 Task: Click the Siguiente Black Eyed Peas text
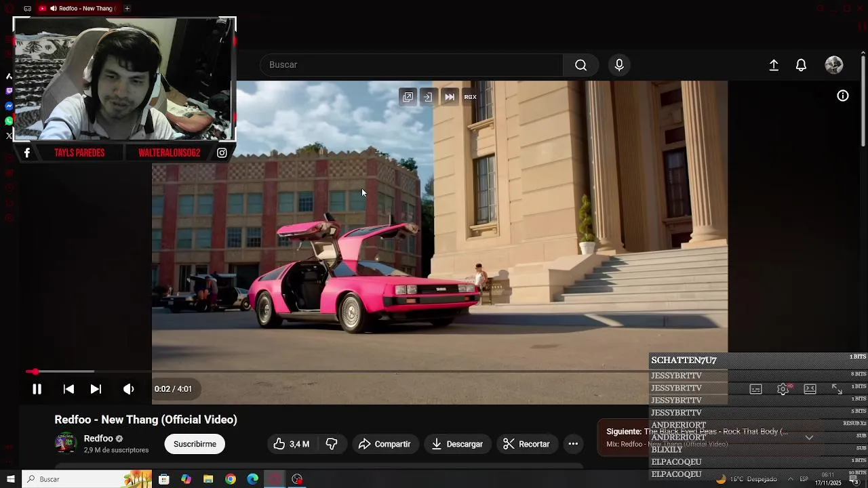[x=697, y=431]
